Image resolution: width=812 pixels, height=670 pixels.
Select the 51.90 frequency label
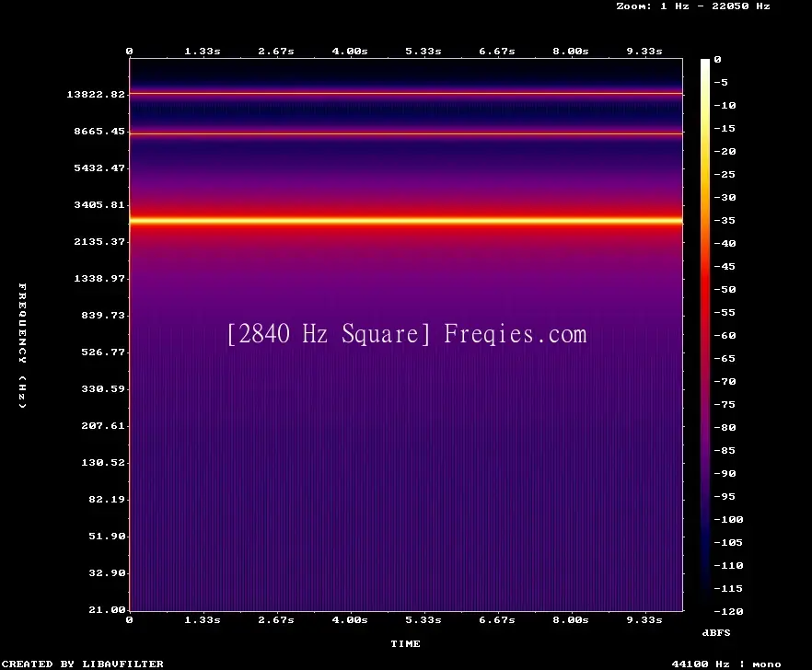pyautogui.click(x=107, y=536)
